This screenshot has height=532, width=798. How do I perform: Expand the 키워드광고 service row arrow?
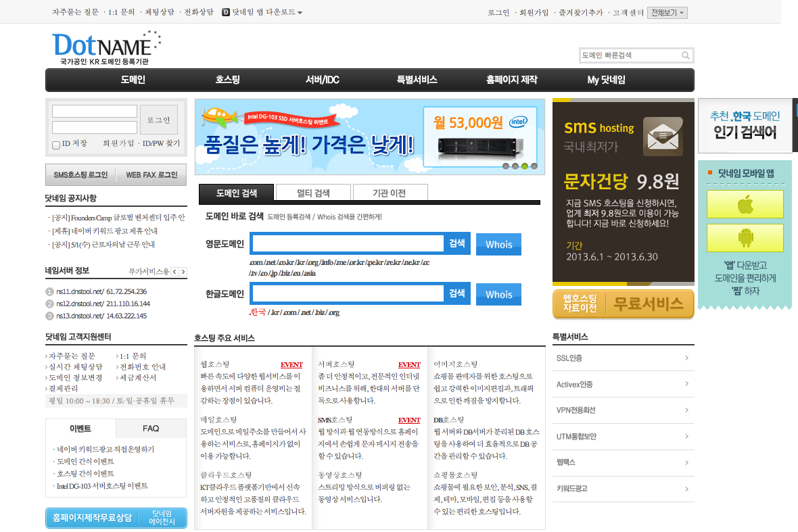pyautogui.click(x=686, y=489)
